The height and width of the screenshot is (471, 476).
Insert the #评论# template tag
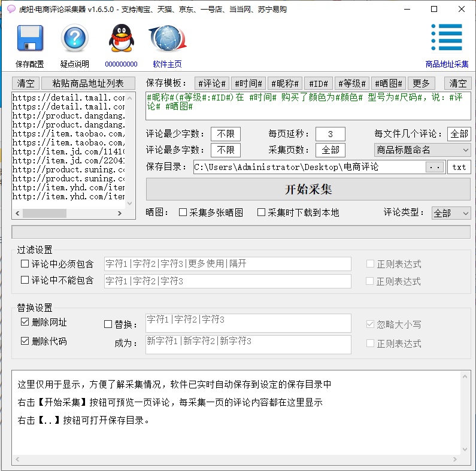(212, 83)
